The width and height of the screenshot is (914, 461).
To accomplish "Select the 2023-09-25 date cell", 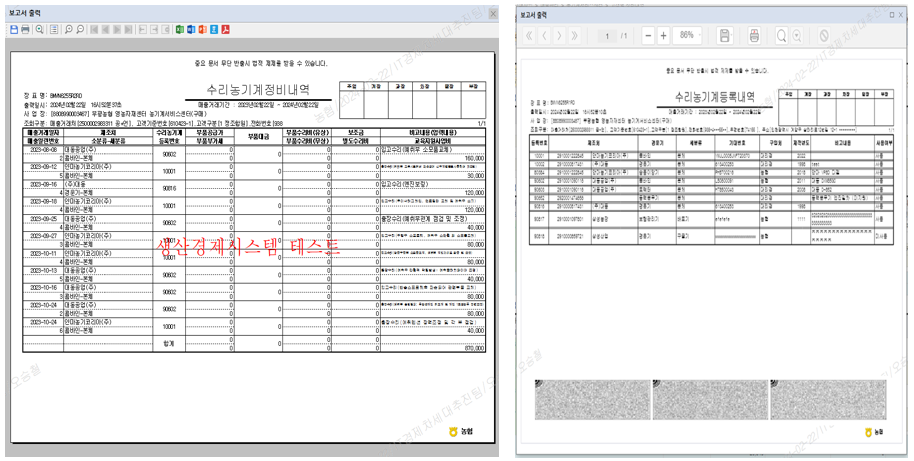I will 43,218.
